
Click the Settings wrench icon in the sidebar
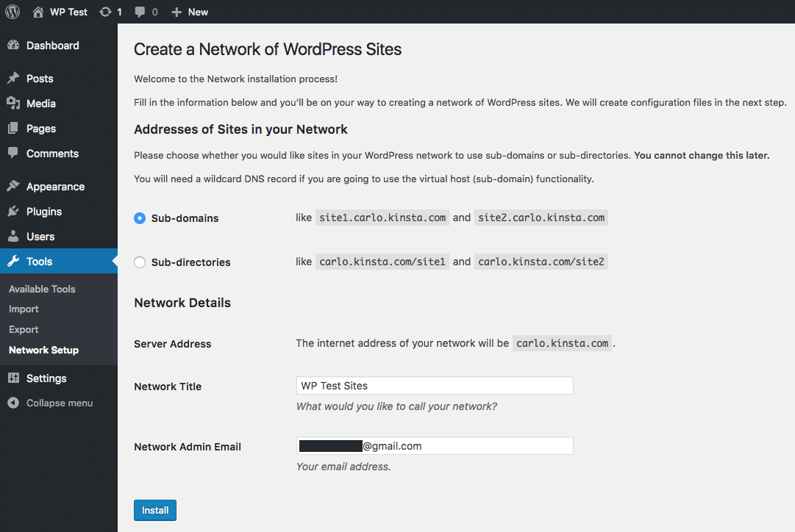point(15,378)
